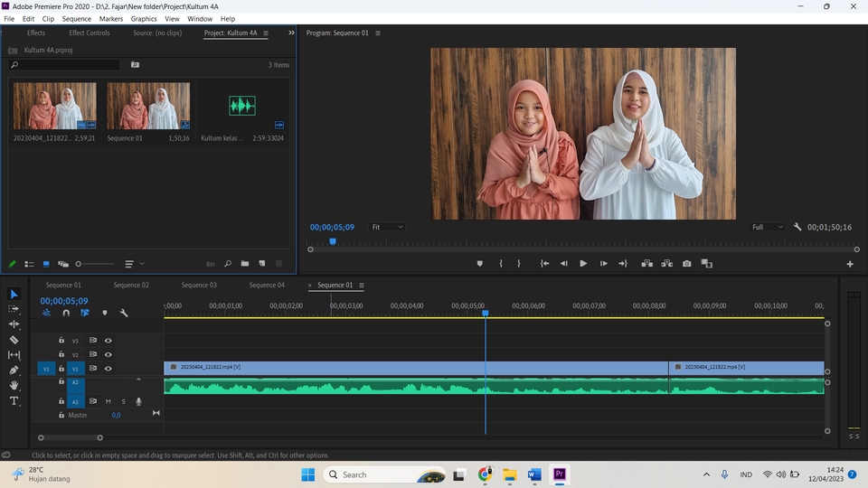Image resolution: width=868 pixels, height=488 pixels.
Task: Select the Pen tool
Action: [x=14, y=371]
